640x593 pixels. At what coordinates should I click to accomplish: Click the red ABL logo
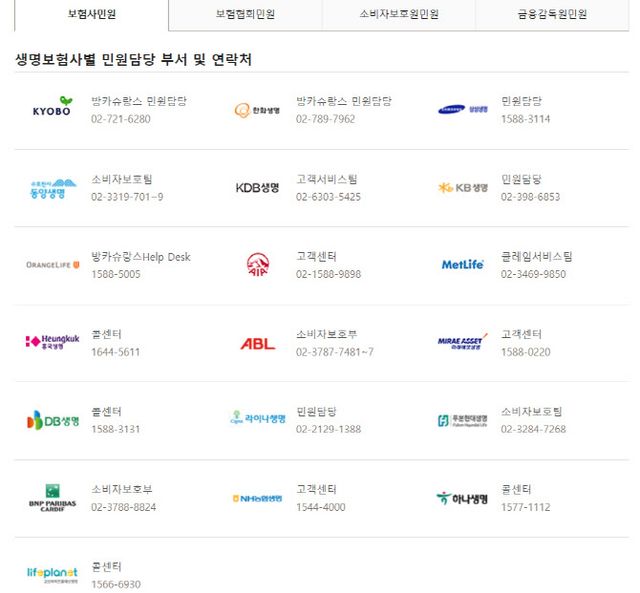257,343
